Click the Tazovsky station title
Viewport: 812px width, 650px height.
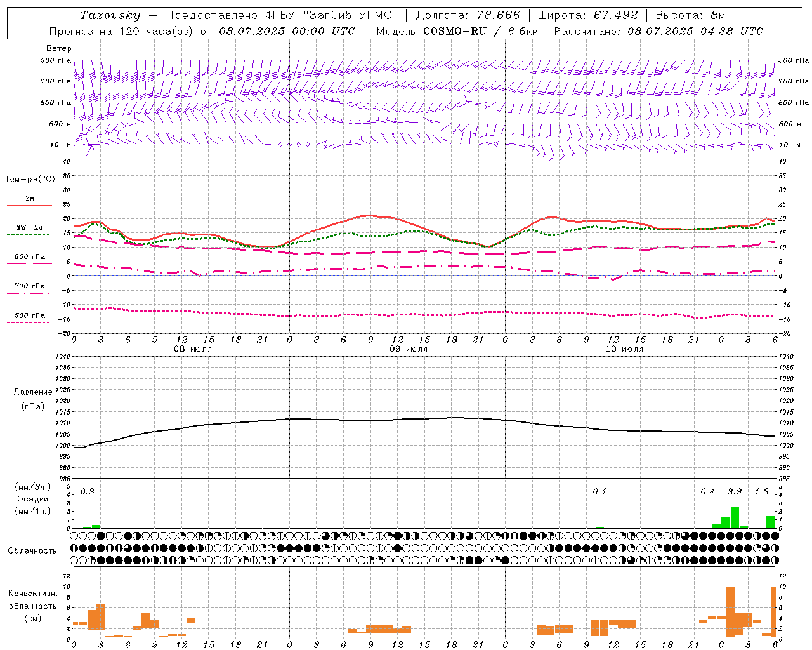tap(110, 15)
